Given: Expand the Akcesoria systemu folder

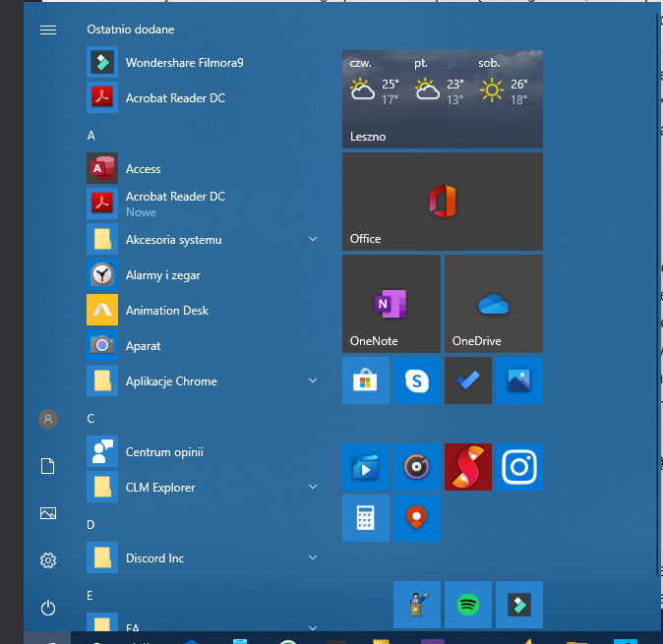Looking at the screenshot, I should [313, 239].
